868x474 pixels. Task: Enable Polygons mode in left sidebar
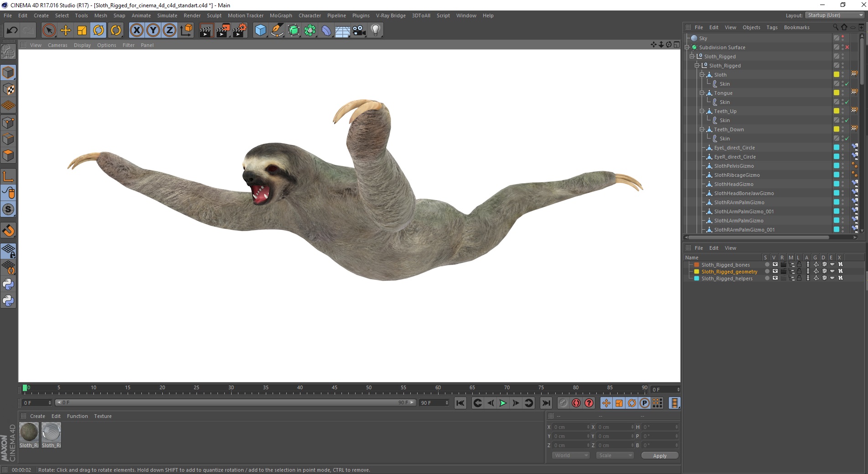point(8,155)
